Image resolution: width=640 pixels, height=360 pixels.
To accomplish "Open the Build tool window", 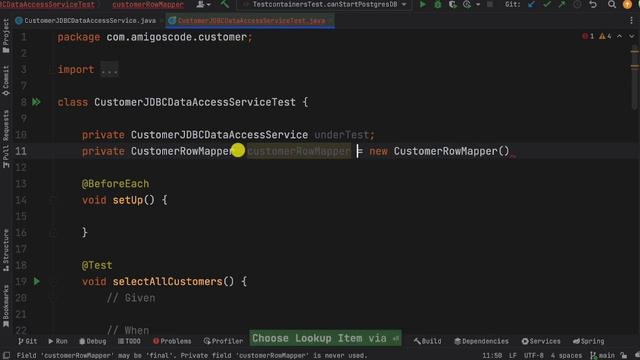I will [x=427, y=341].
